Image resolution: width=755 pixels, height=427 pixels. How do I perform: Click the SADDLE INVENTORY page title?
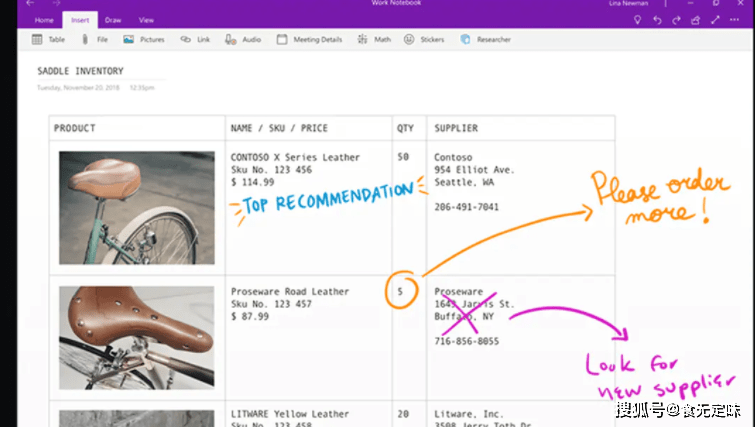click(80, 71)
